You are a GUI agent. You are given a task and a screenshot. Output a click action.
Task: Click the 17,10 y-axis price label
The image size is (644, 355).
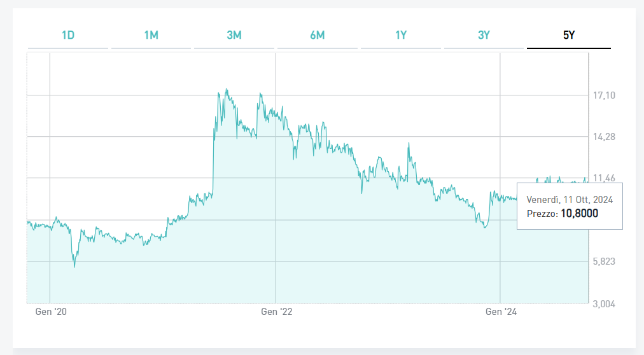(604, 95)
